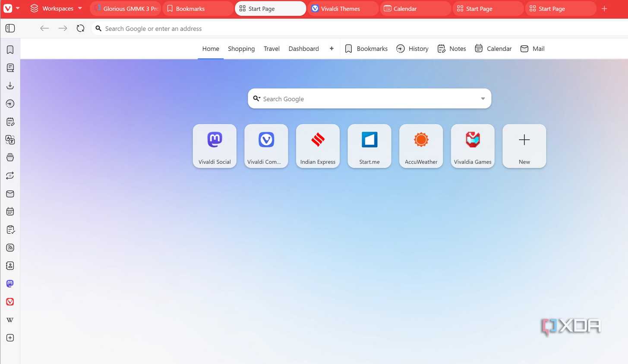Open the Notes panel in sidebar
Screen dimensions: 628x364
click(x=10, y=122)
